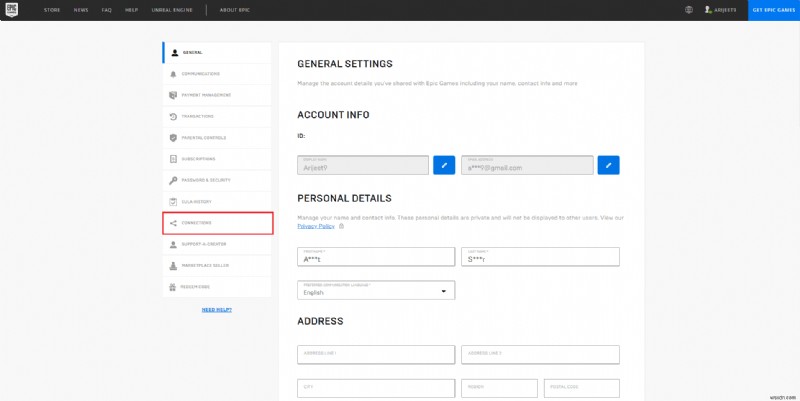800x401 pixels.
Task: Open the language globe icon
Action: [689, 10]
